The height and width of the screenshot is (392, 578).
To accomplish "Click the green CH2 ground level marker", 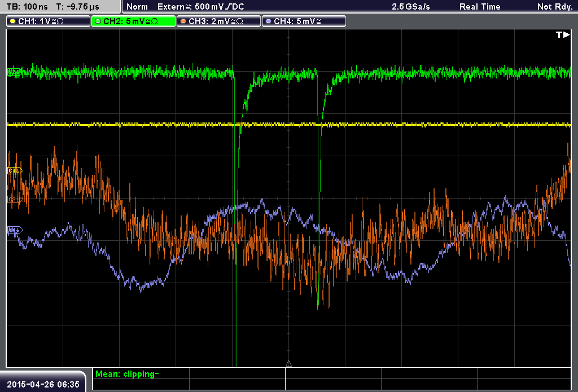I will [14, 73].
